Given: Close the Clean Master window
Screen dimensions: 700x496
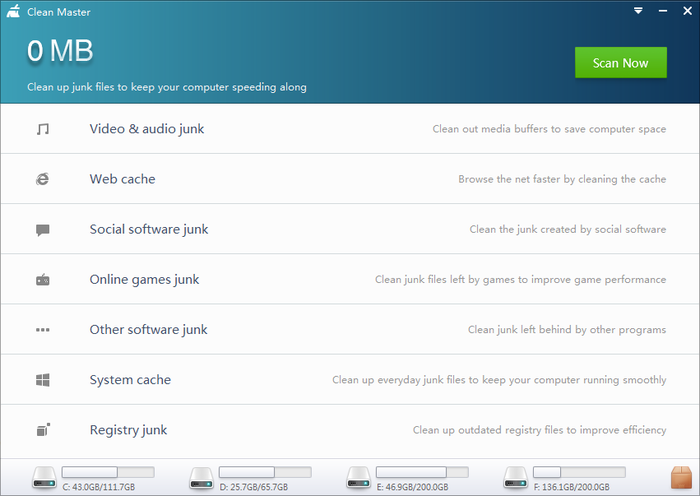Looking at the screenshot, I should point(688,11).
